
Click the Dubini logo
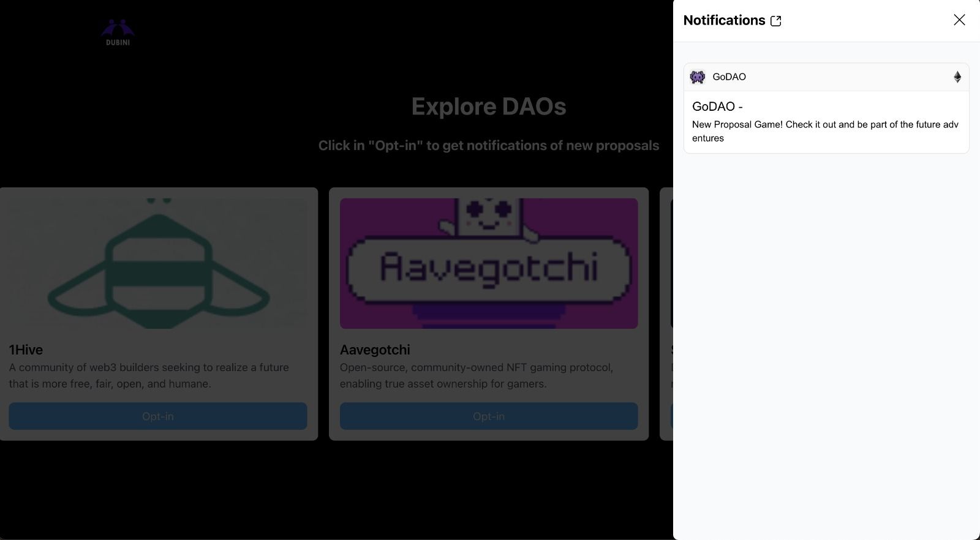118,32
